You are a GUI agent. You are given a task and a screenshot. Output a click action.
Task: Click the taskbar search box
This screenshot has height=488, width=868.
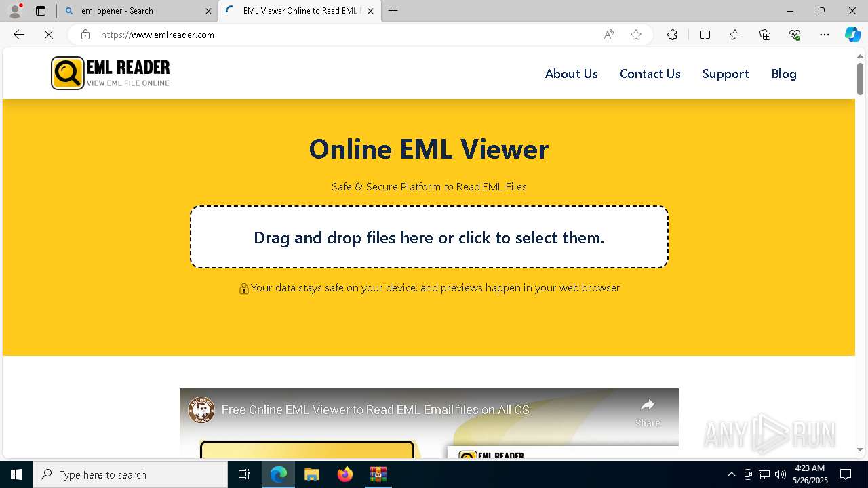130,474
